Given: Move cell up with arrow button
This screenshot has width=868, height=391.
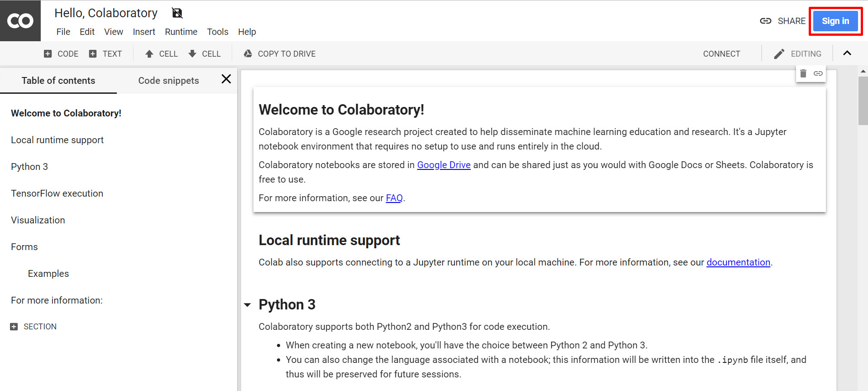Looking at the screenshot, I should [x=161, y=54].
